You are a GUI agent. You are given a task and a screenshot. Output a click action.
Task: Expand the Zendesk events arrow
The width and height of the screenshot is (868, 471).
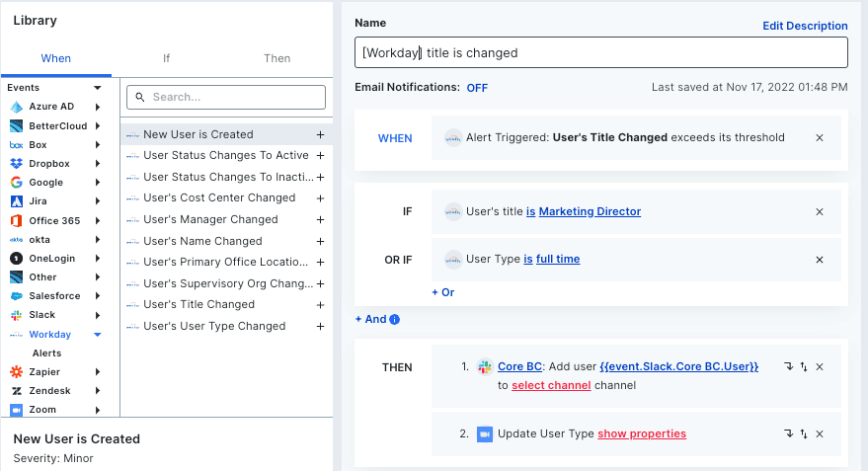[98, 391]
